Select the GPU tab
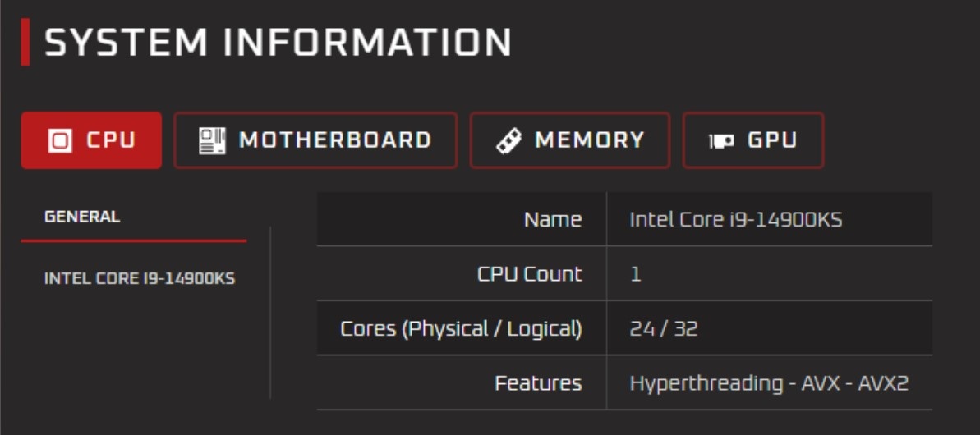 coord(753,140)
